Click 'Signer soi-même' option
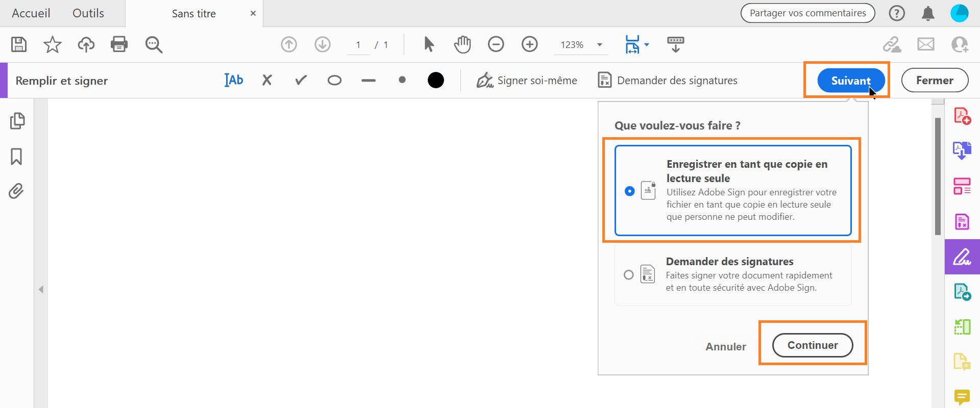This screenshot has height=408, width=980. tap(527, 81)
